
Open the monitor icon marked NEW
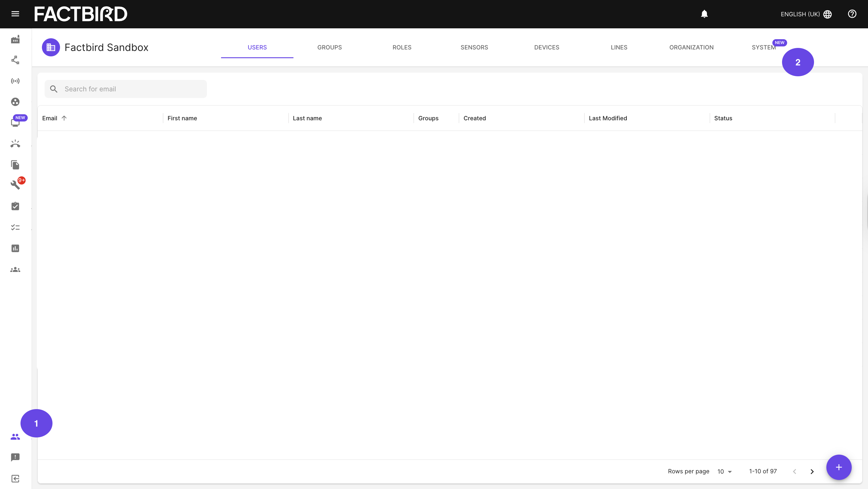point(15,123)
